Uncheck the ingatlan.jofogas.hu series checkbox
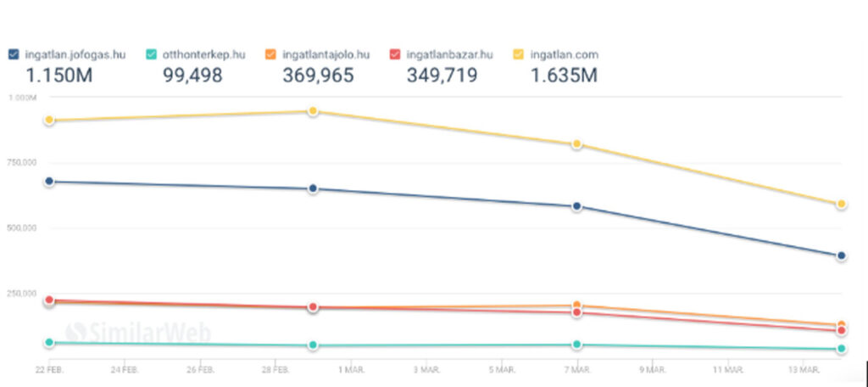Image resolution: width=868 pixels, height=387 pixels. point(14,55)
